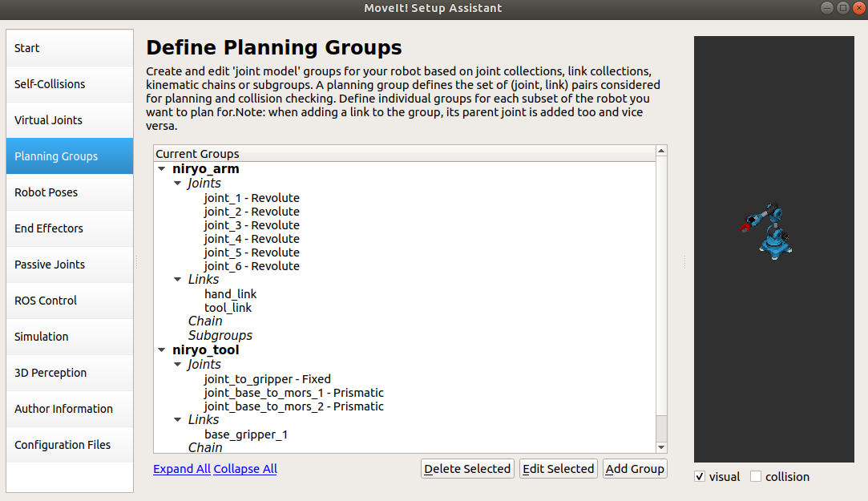Screen dimensions: 868x501
Task: Open Virtual Joints in sidebar
Action: click(x=70, y=120)
